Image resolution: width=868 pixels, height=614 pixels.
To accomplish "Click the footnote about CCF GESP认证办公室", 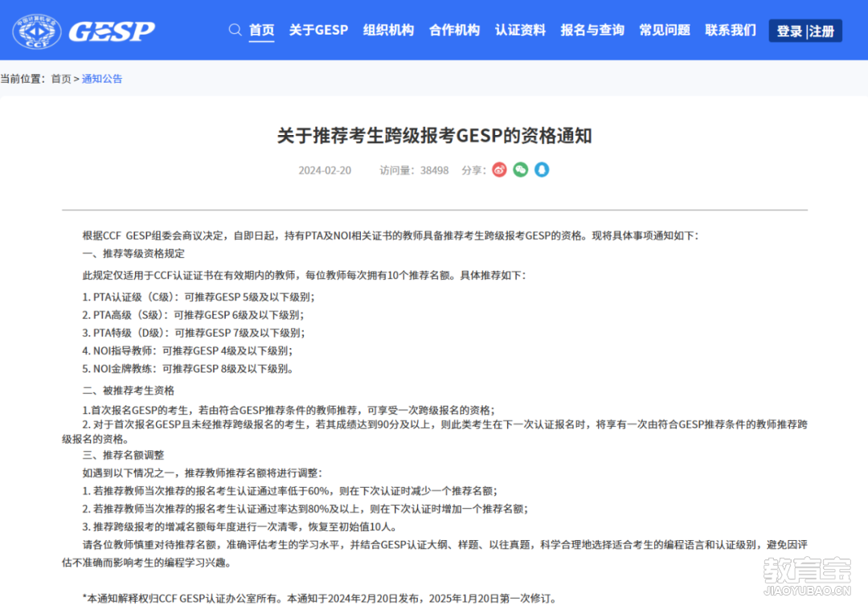I will coord(319,599).
